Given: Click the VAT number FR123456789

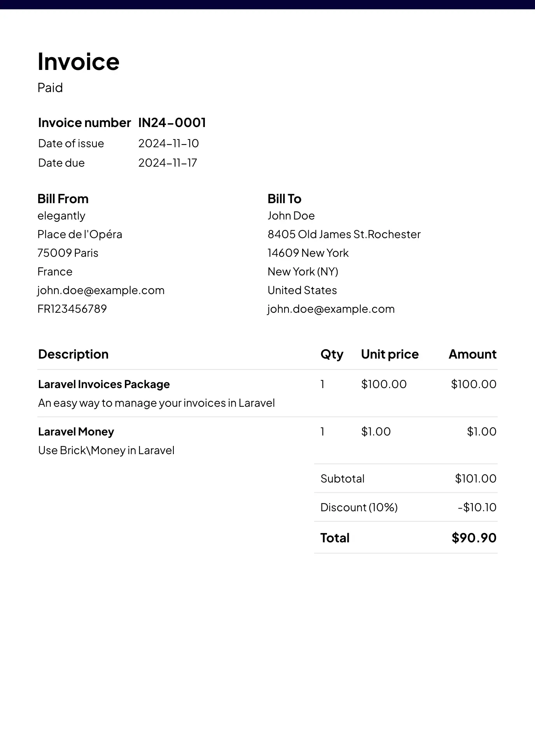Looking at the screenshot, I should (x=72, y=309).
